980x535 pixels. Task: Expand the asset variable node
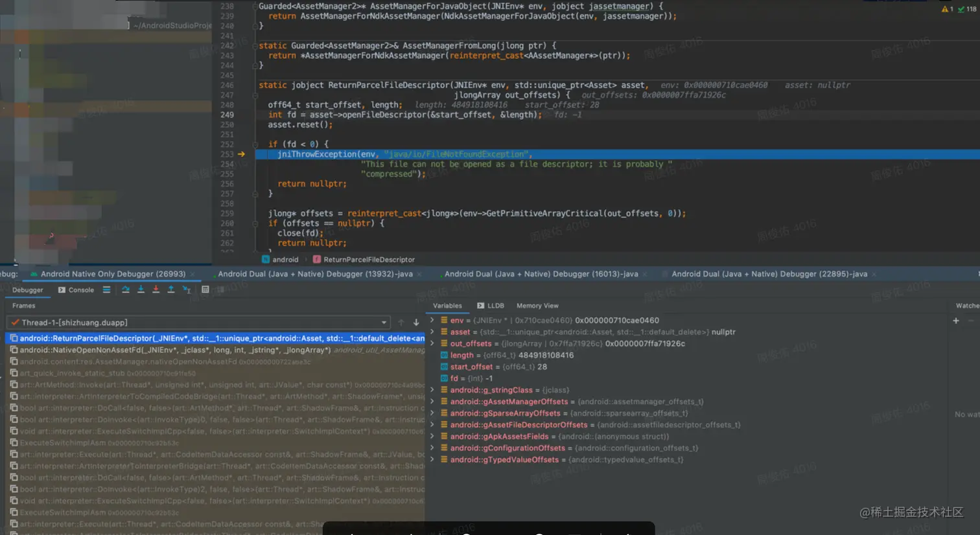(432, 332)
